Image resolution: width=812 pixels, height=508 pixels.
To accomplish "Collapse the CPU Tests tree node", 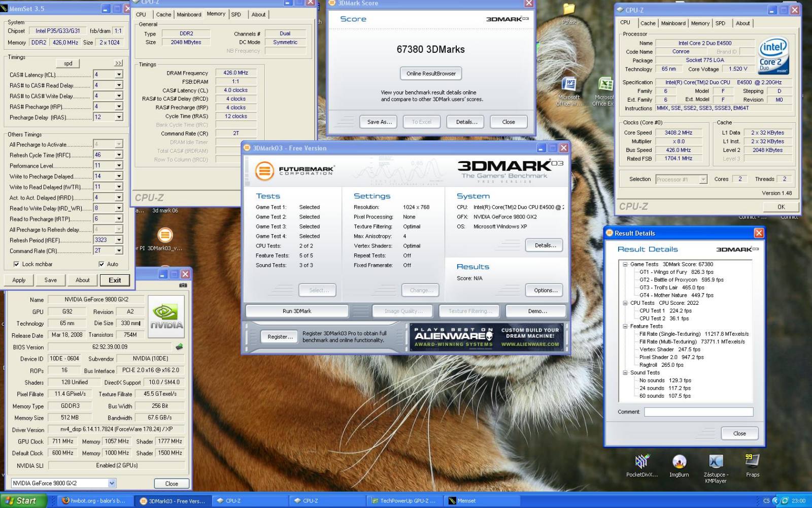I will [625, 303].
